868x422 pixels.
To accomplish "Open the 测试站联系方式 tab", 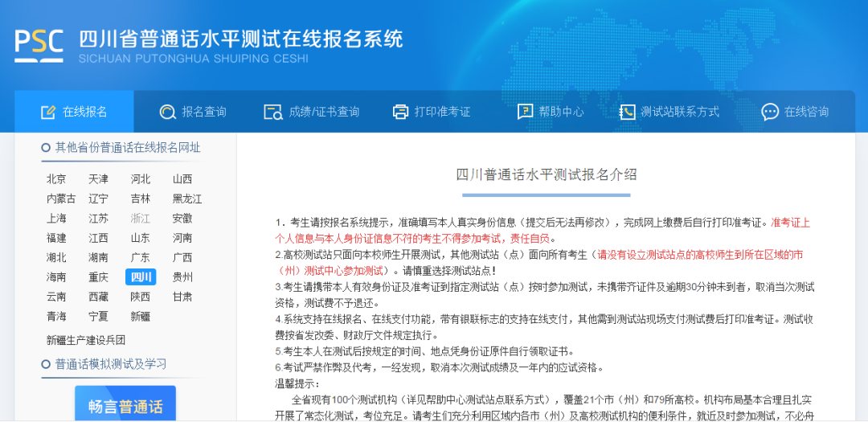I will 669,112.
